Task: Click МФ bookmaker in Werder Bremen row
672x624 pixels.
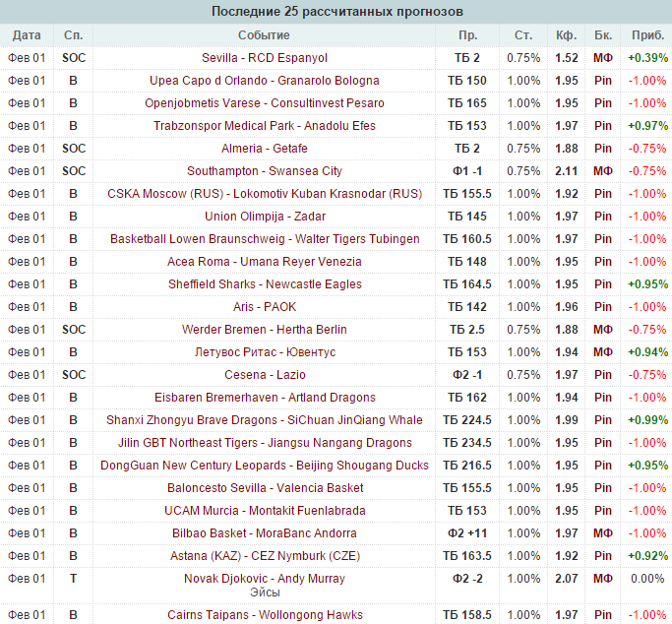Action: [x=602, y=330]
